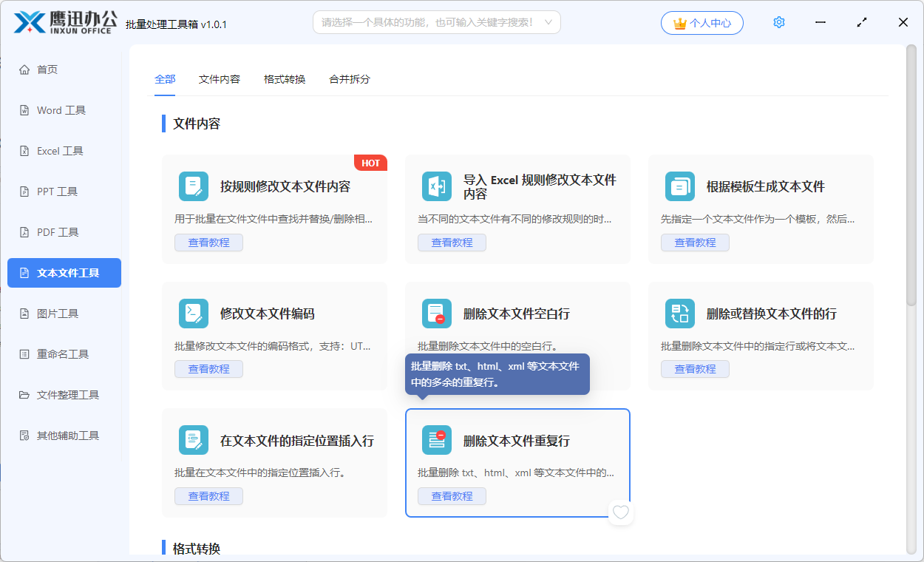Screen dimensions: 924x562
Task: Click the 修改文本文件编码 tool icon
Action: (193, 313)
